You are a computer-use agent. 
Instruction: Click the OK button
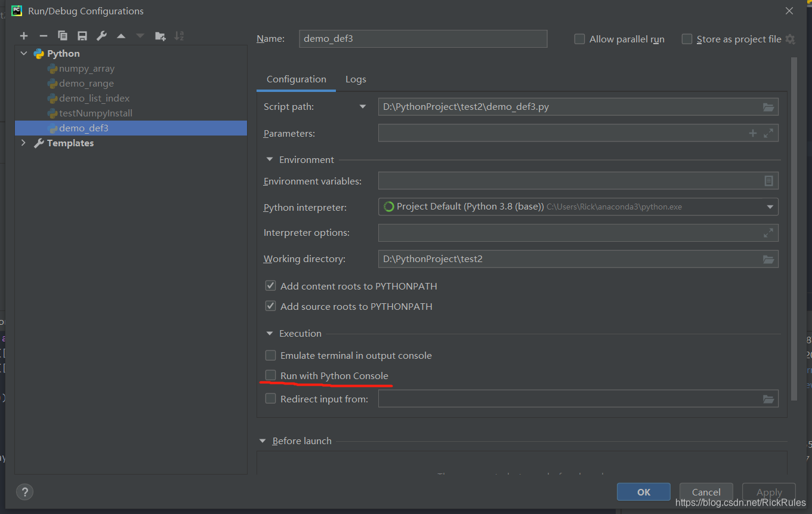coord(644,492)
